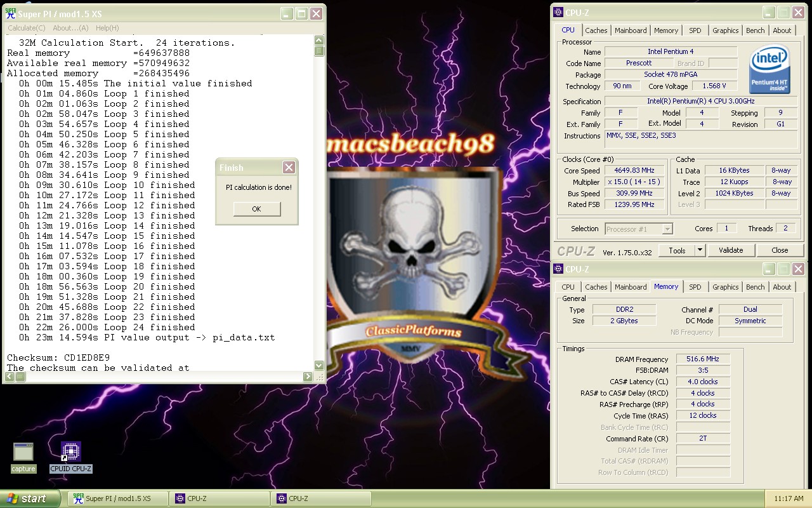The width and height of the screenshot is (812, 508).
Task: Click the FSB:DRAM value 3:5
Action: [703, 370]
